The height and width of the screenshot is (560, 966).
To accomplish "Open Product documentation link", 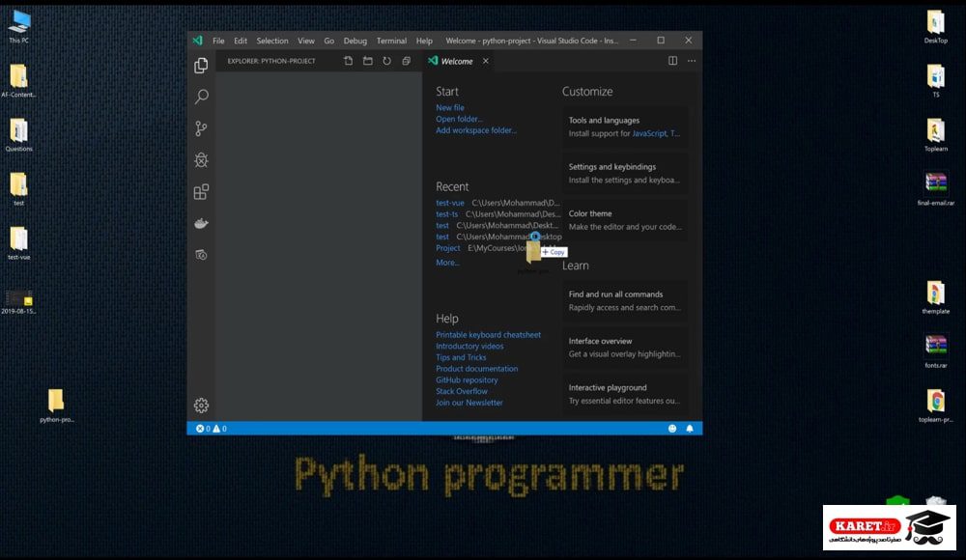I will (477, 369).
